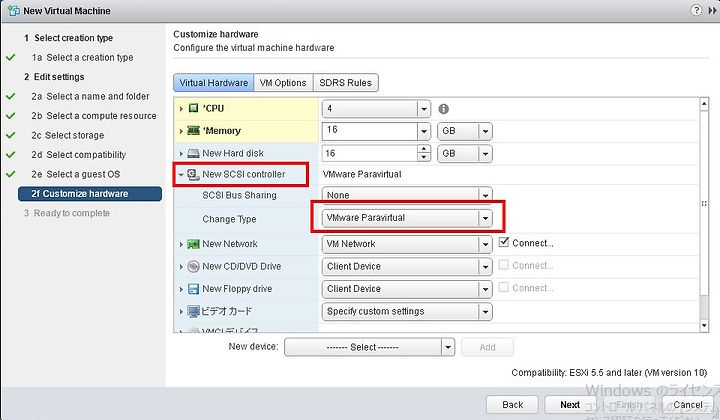Screen dimensions: 720x420
Task: Click the Compatibility ESXi 5.5 and later text
Action: (609, 372)
